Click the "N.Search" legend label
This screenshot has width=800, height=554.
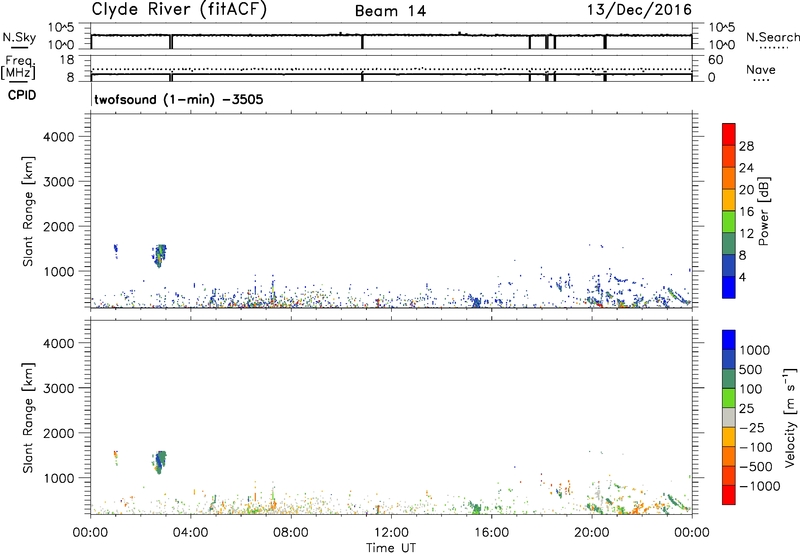772,37
